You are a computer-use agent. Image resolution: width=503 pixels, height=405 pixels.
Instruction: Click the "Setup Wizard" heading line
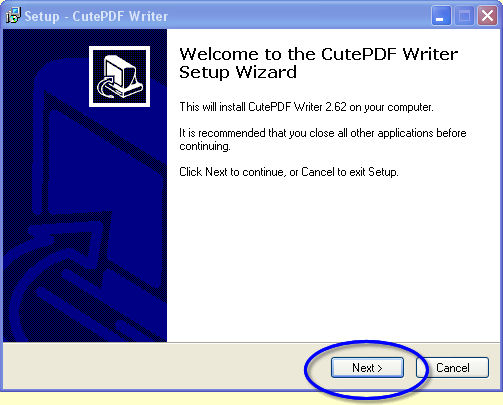pyautogui.click(x=238, y=72)
